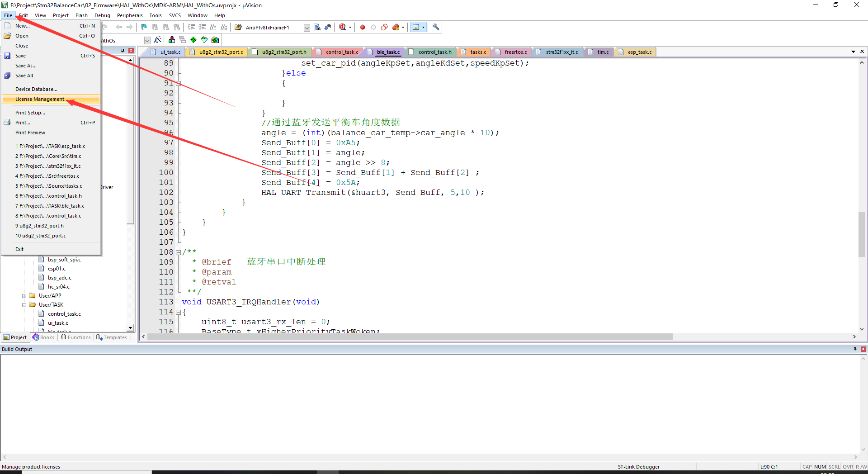The height and width of the screenshot is (474, 868).
Task: Toggle auto-hide pin on Project panel
Action: (x=123, y=51)
